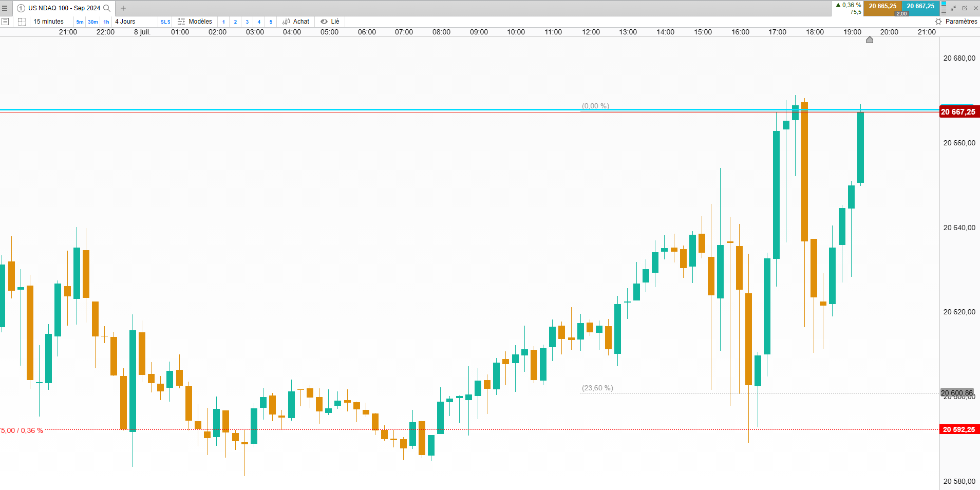
Task: Click the cyan ask price 20 667,25
Action: tap(920, 6)
